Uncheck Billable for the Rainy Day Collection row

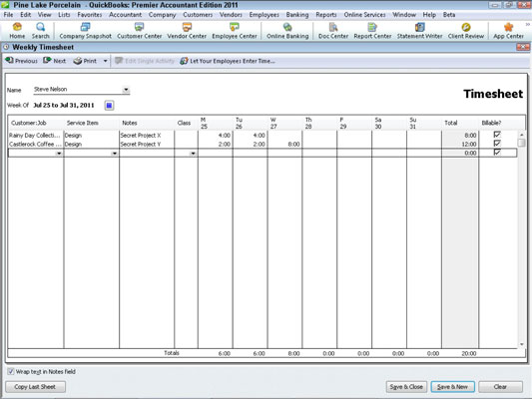pos(497,135)
